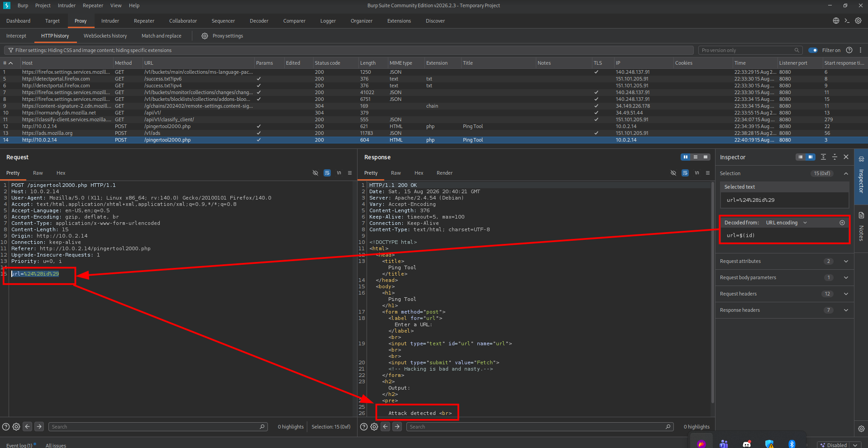Expand Response headers section
Viewport: 868px width, 448px height.
[846, 310]
